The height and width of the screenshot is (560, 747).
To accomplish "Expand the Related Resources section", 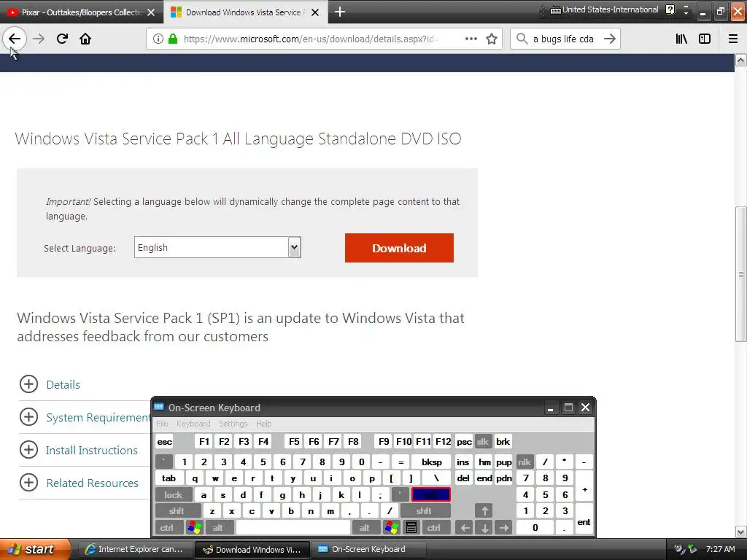I will click(28, 483).
